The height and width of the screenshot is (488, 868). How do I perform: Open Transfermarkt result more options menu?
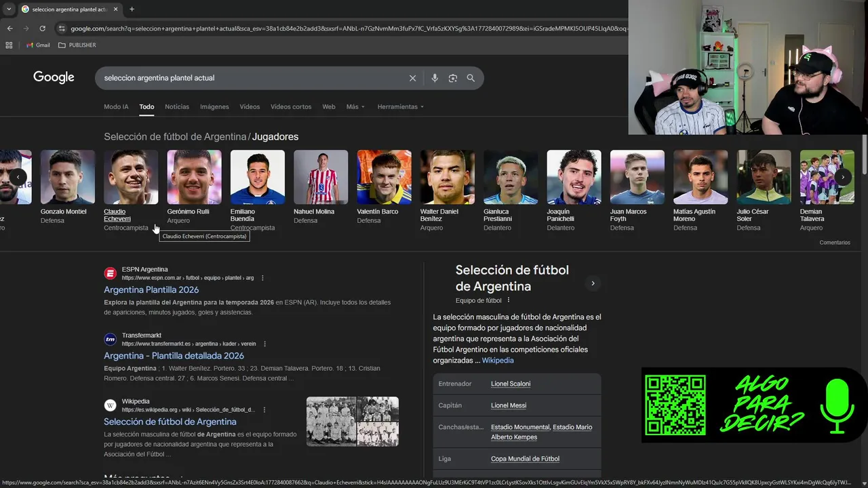click(264, 344)
